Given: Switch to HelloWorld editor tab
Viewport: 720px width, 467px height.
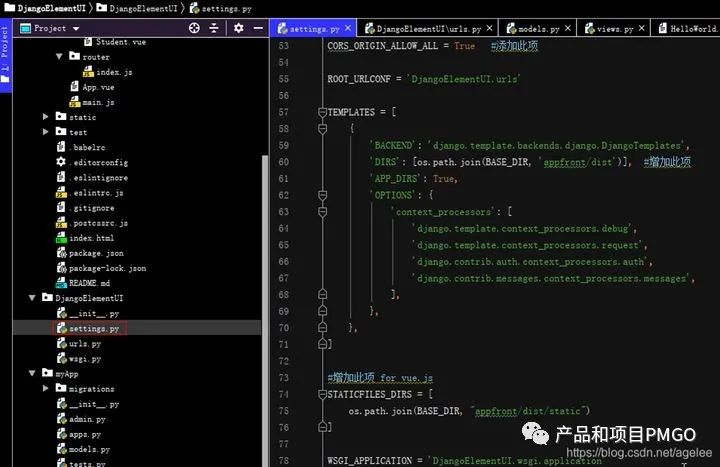Looking at the screenshot, I should coord(688,28).
